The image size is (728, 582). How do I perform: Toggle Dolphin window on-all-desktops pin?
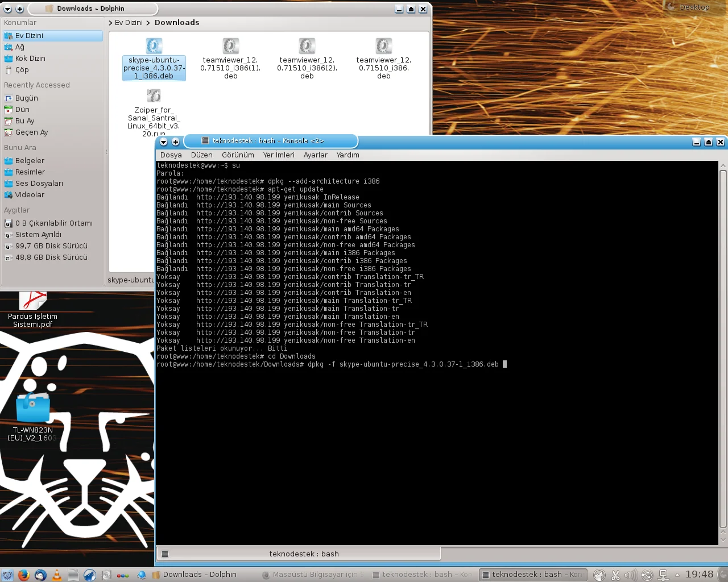(19, 9)
